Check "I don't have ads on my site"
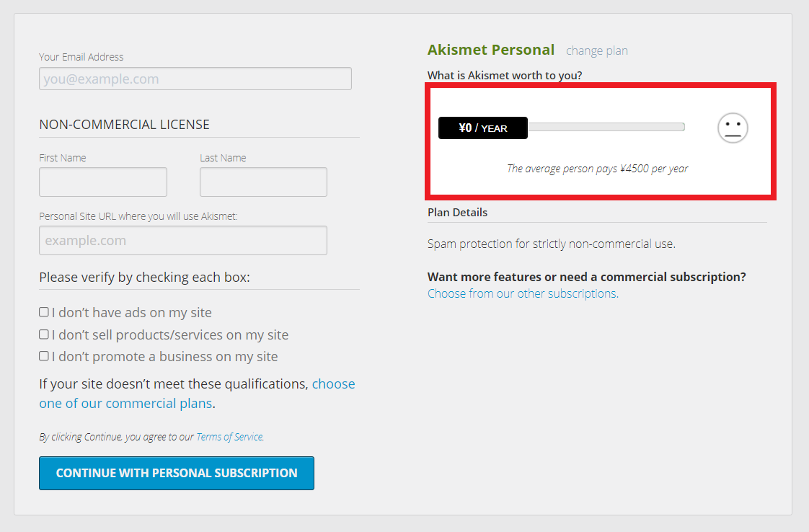This screenshot has height=532, width=809. 44,312
